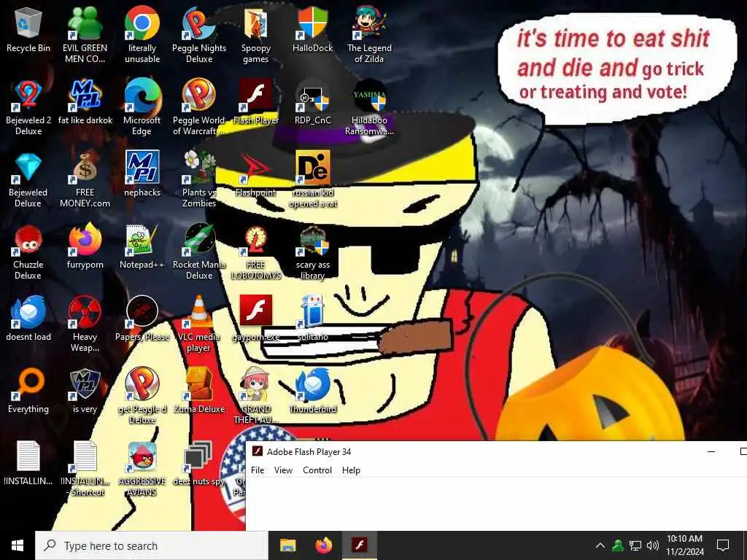Open the network tray icon
Viewport: 747px width, 560px height.
click(635, 545)
